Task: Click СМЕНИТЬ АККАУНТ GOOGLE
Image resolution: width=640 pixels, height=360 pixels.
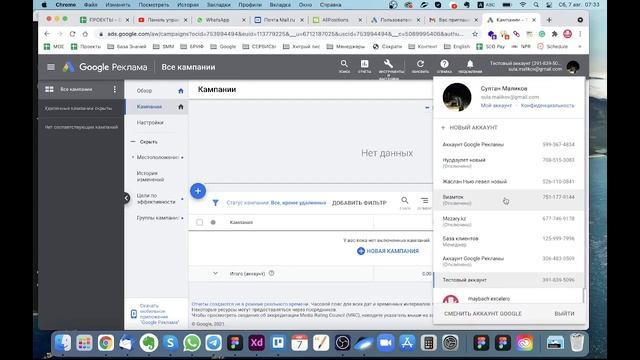Action: 483,313
